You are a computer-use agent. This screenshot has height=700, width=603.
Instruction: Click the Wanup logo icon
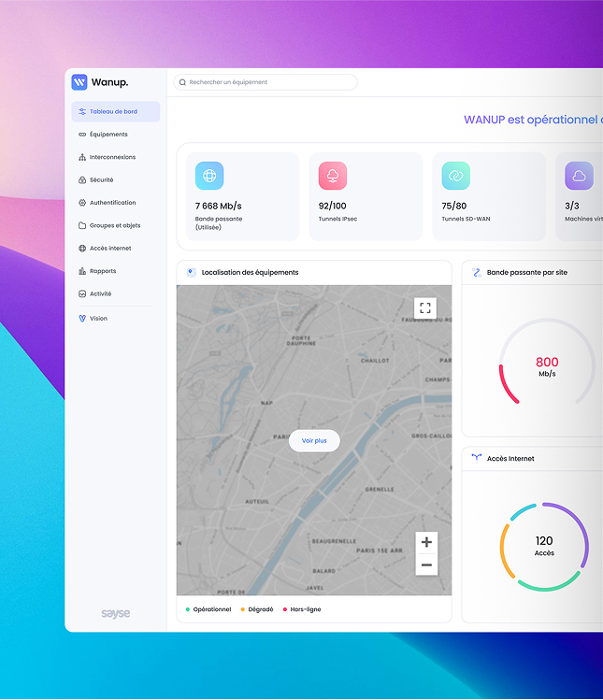click(79, 82)
